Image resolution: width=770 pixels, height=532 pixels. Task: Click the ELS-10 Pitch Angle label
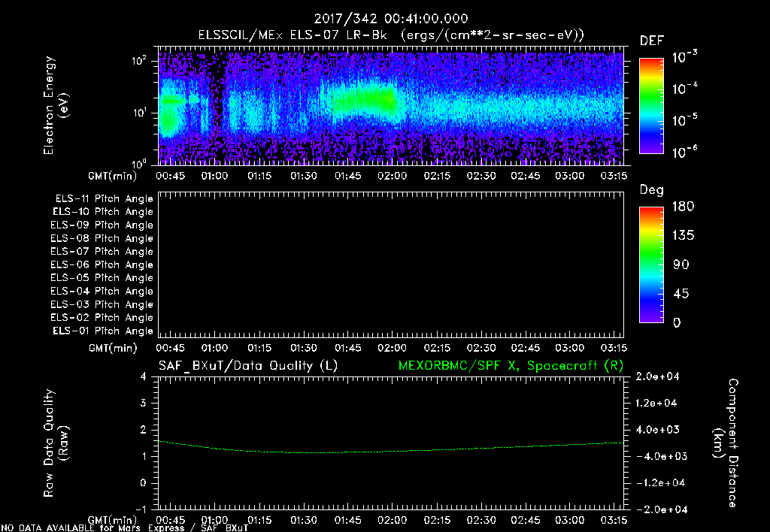[103, 212]
